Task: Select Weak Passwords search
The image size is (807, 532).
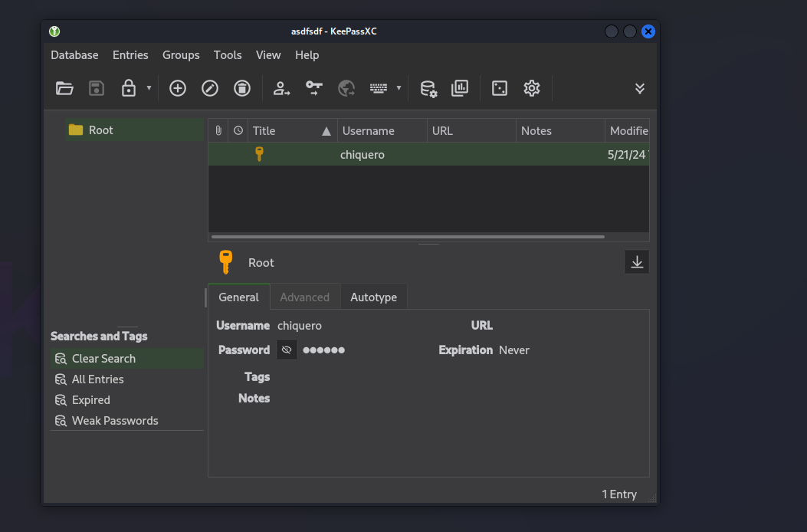Action: [127, 420]
